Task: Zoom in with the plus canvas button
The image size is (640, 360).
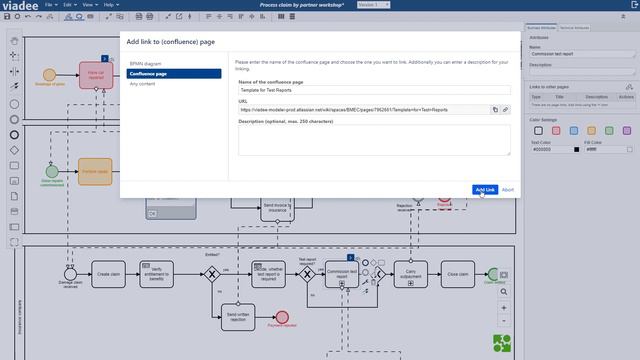Action: tap(504, 308)
